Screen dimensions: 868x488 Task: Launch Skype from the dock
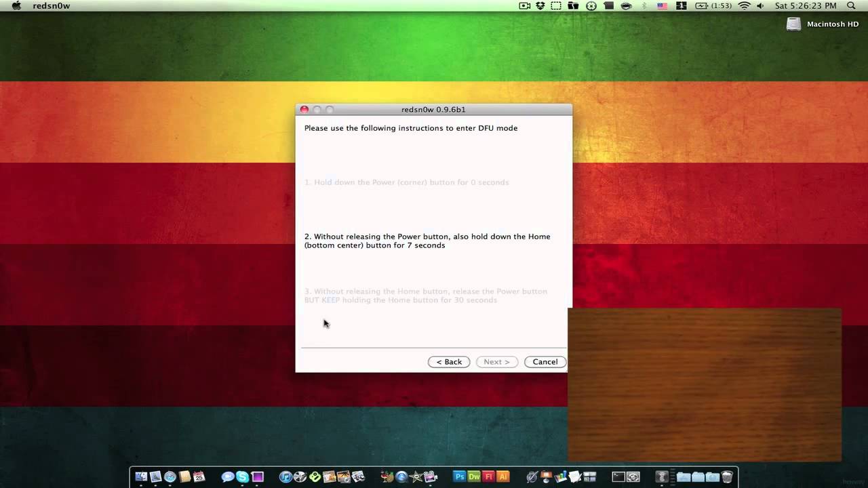pos(242,476)
